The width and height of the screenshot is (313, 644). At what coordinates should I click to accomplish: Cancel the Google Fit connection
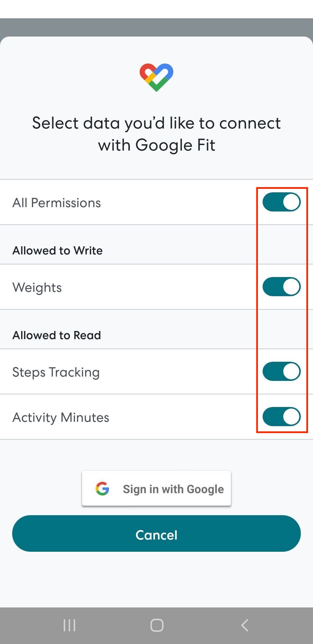[156, 535]
